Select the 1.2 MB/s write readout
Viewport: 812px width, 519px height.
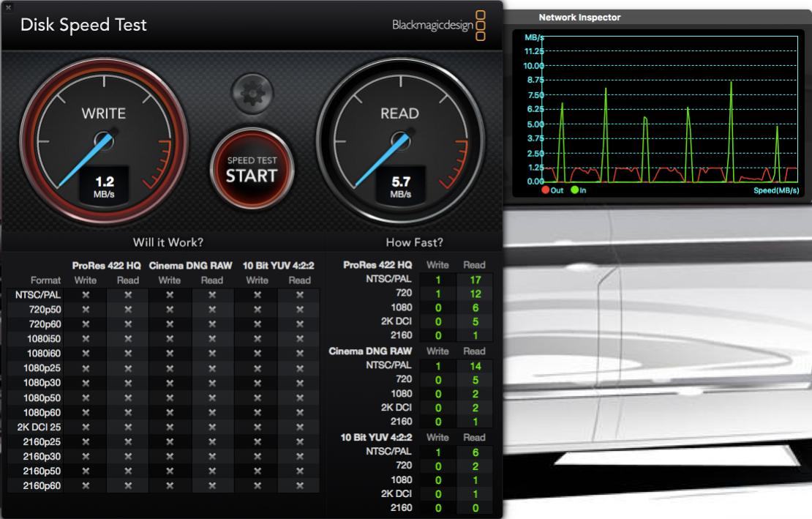[104, 187]
